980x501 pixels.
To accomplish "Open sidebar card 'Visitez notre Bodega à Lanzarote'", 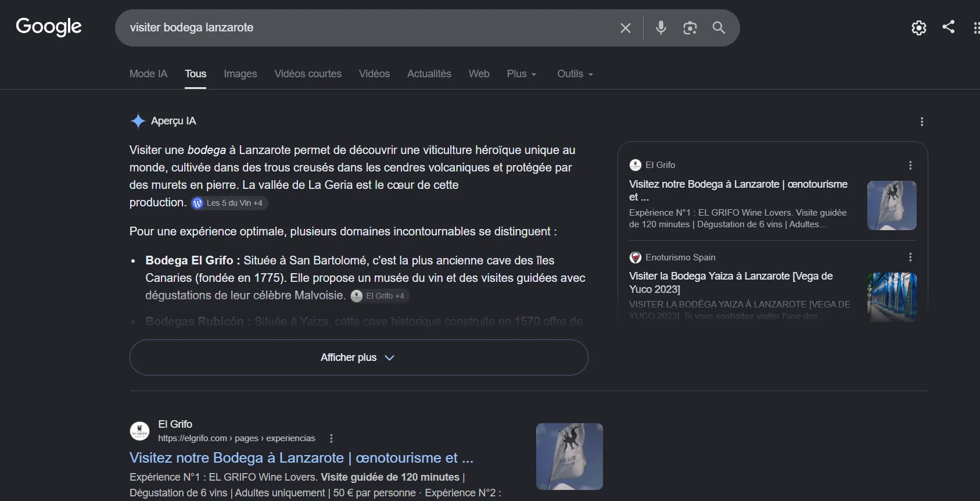I will click(x=738, y=191).
